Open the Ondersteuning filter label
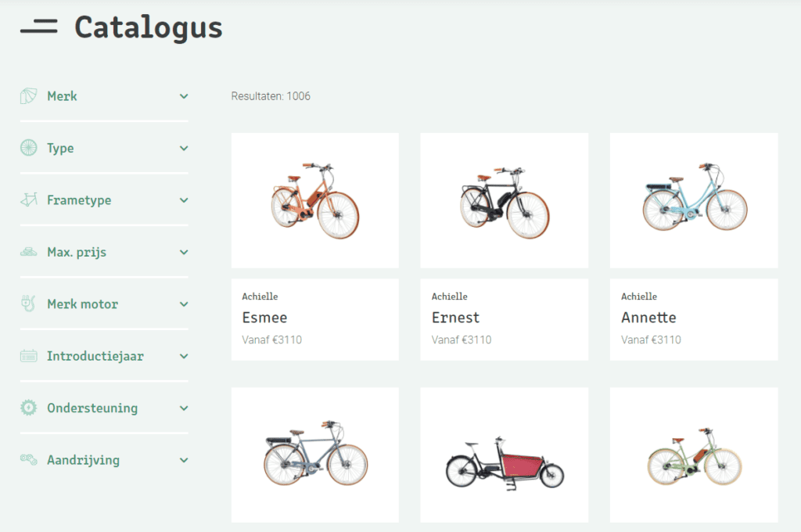The height and width of the screenshot is (532, 801). [x=92, y=408]
